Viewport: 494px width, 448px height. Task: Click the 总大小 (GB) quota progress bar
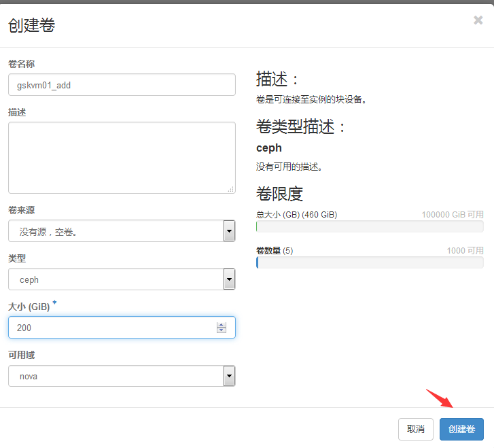click(x=370, y=226)
